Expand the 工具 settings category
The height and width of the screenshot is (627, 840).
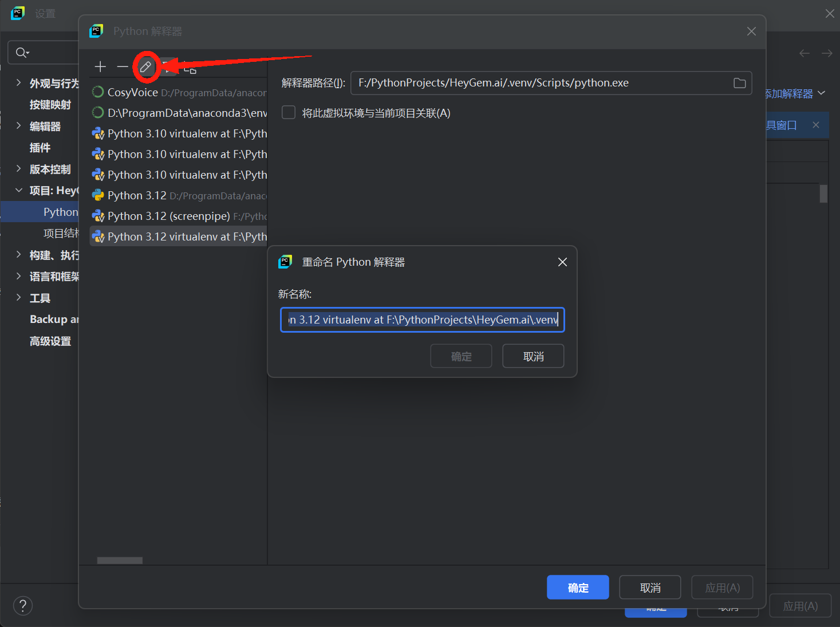tap(18, 298)
